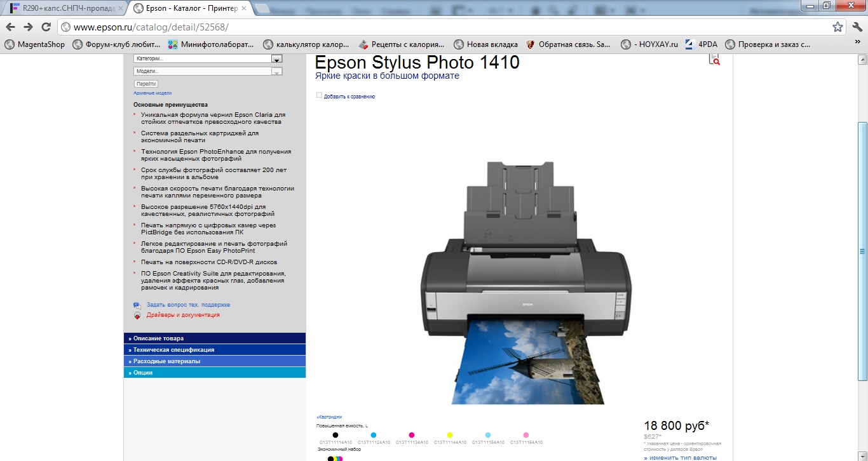Click the scrollbar down arrow
The height and width of the screenshot is (461, 868).
click(862, 457)
